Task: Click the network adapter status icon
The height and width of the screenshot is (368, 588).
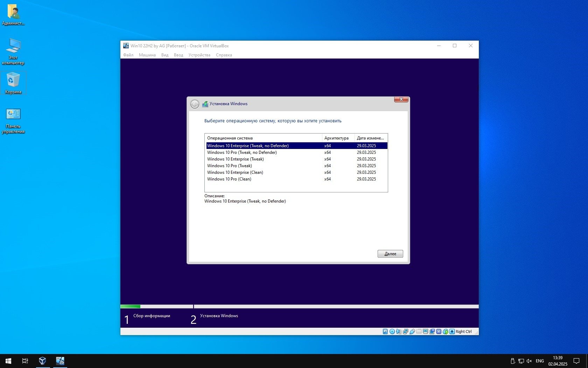Action: click(x=405, y=332)
